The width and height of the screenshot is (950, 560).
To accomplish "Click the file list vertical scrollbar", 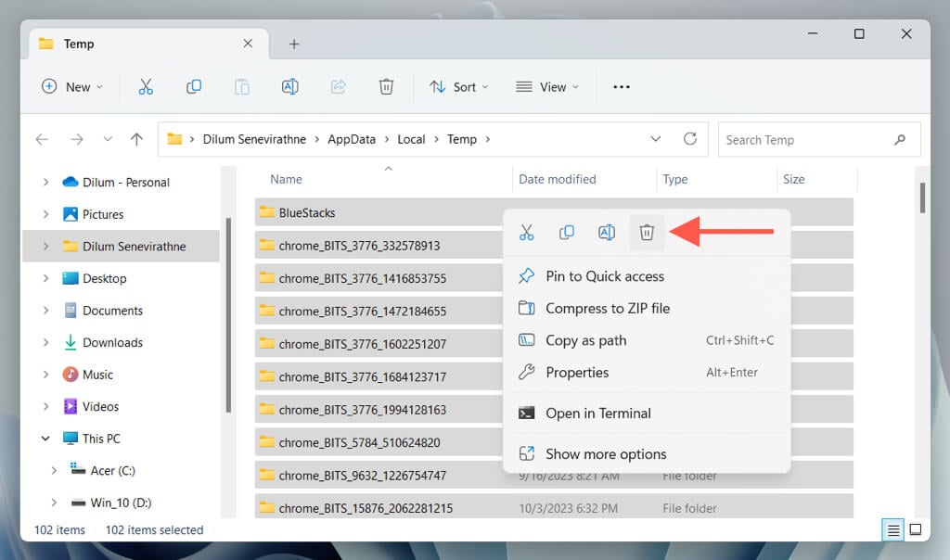I will [922, 198].
